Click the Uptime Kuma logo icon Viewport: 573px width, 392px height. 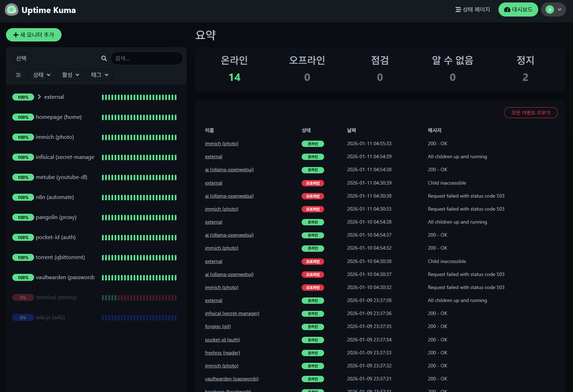pos(12,10)
